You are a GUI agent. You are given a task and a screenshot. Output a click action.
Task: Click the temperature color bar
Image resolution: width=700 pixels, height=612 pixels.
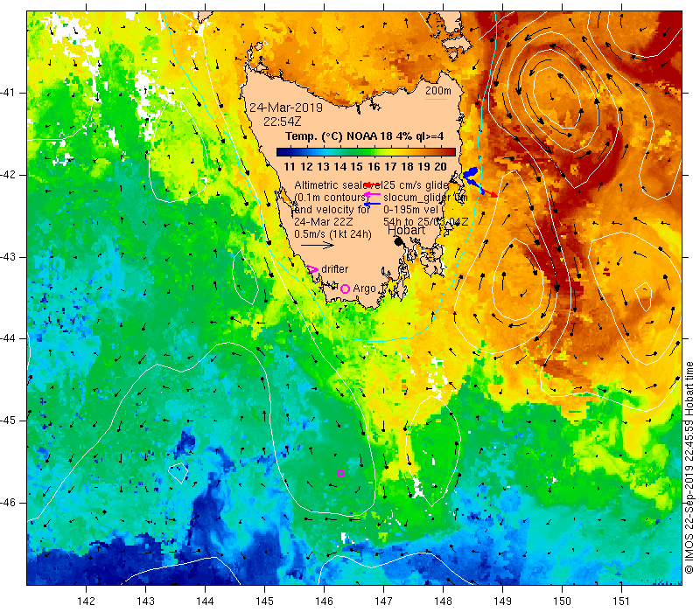click(366, 152)
